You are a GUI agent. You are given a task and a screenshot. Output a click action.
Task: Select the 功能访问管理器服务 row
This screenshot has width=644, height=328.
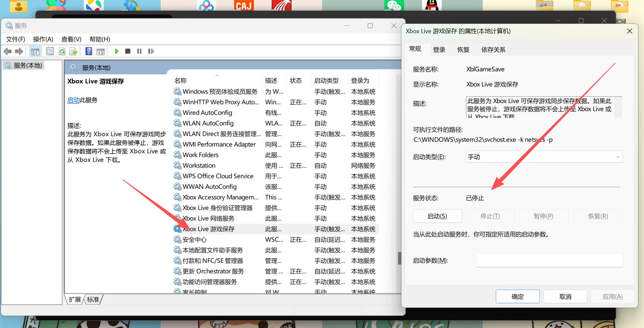click(276, 282)
